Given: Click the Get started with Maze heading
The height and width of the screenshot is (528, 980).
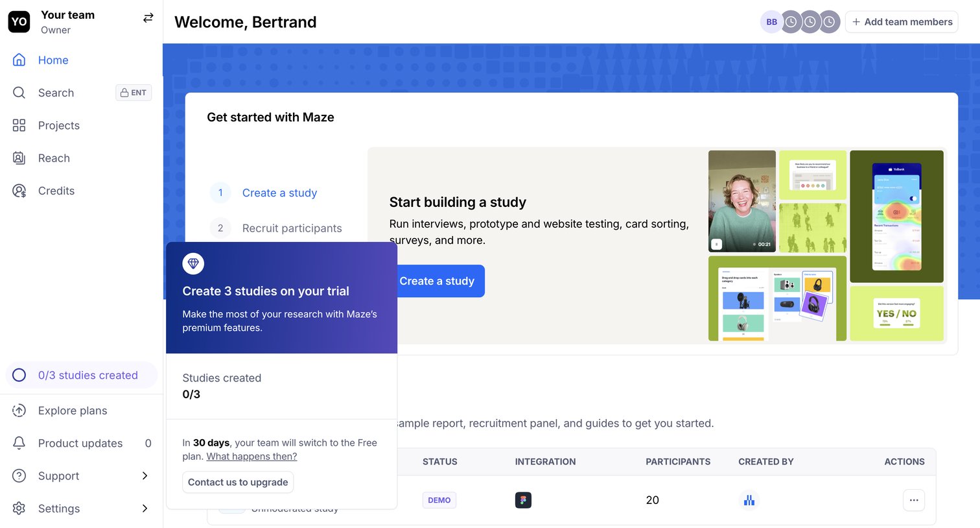Looking at the screenshot, I should click(x=271, y=117).
